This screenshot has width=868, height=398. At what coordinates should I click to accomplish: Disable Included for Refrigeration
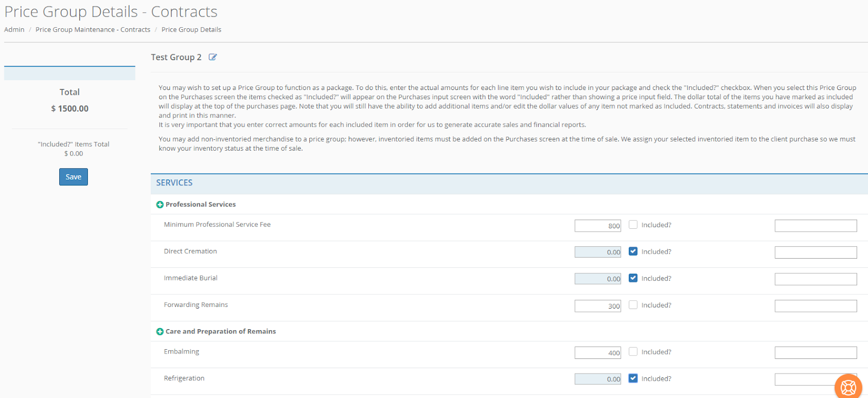click(x=633, y=378)
